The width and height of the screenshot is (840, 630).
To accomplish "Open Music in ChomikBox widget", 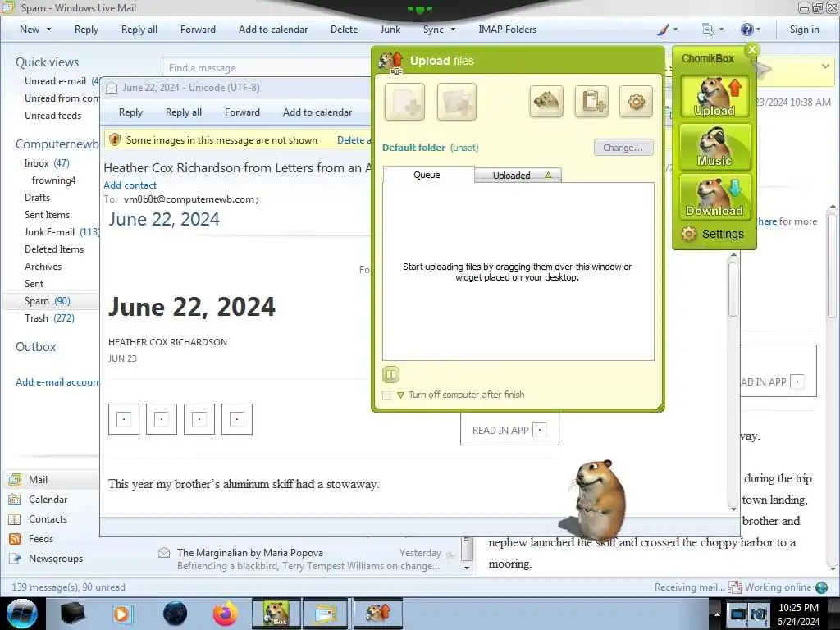I will [x=714, y=146].
